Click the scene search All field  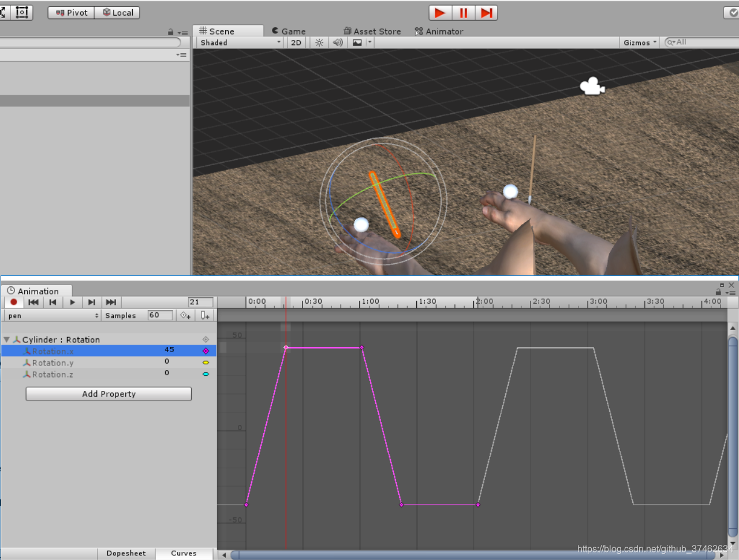coord(701,42)
